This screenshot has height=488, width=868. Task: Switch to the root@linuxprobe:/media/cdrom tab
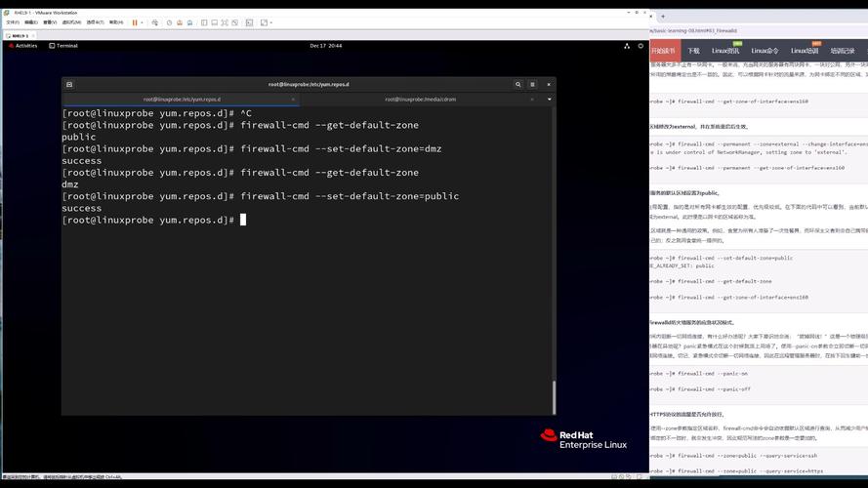[420, 99]
